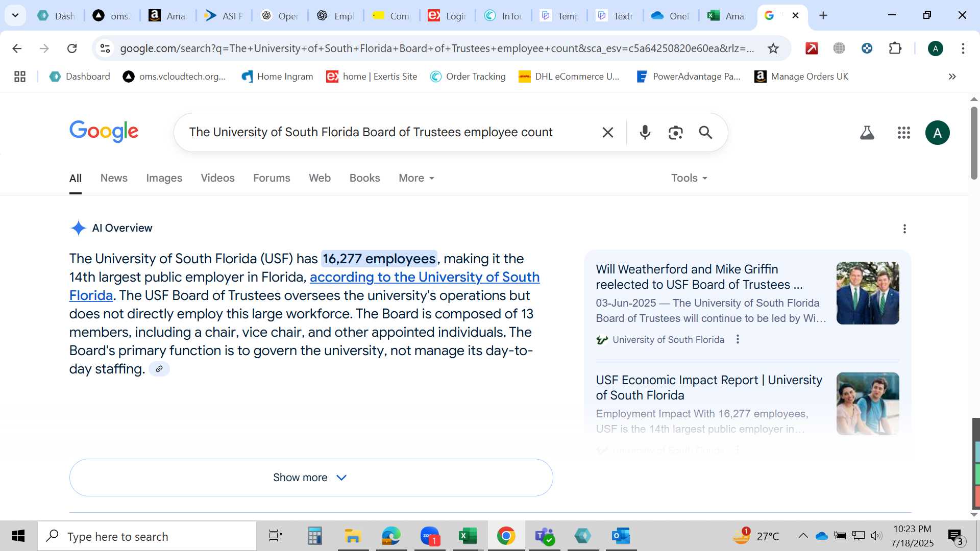Click USF Economic Impact students thumbnail

(x=868, y=404)
